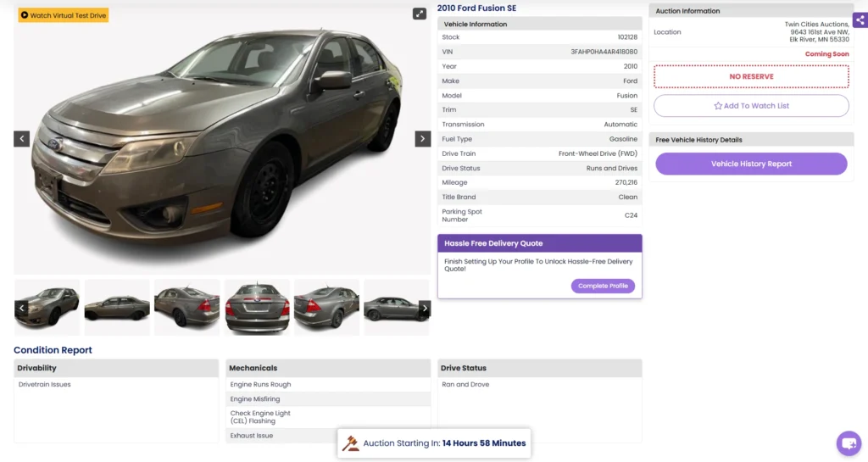Click the gavel icon on the auction countdown

350,443
